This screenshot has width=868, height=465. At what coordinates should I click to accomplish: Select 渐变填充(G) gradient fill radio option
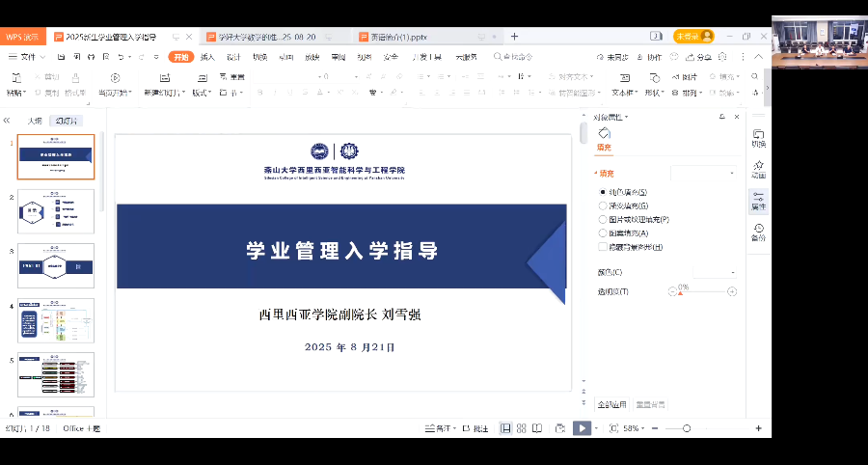click(x=603, y=205)
